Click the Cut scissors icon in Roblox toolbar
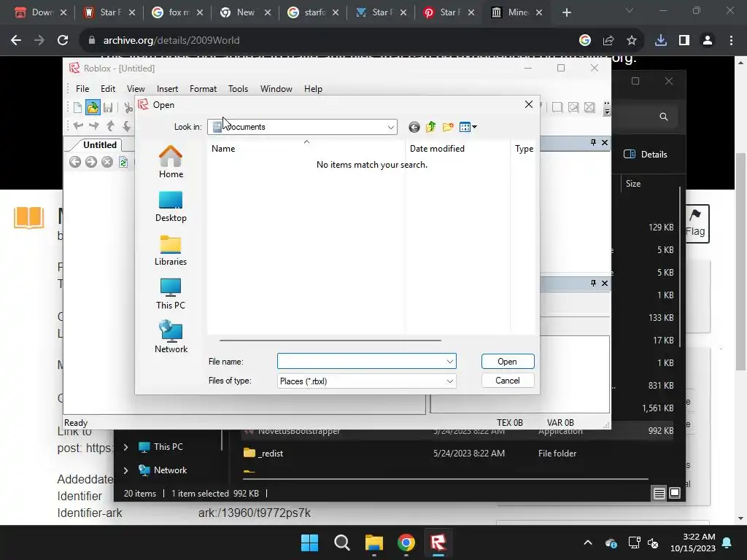The width and height of the screenshot is (747, 560). [128, 108]
